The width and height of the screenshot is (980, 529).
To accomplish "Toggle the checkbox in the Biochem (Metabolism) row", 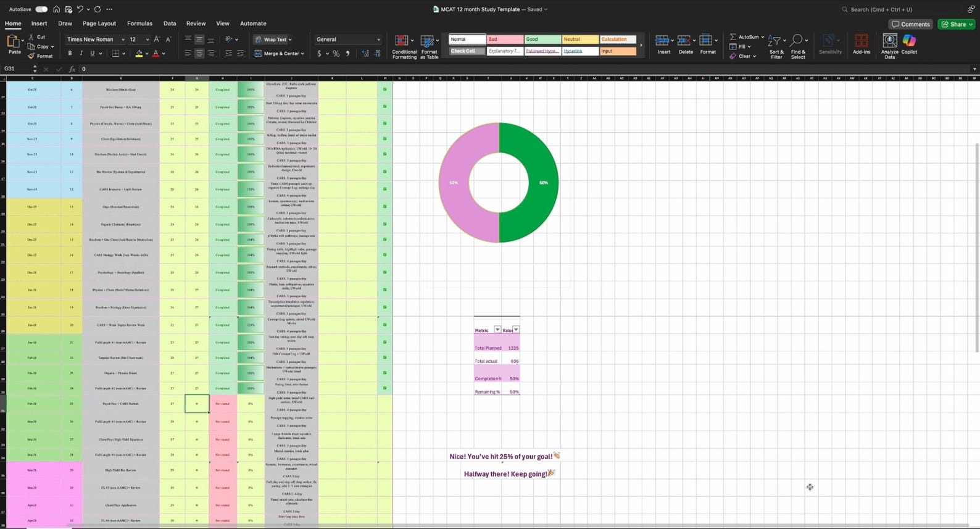I will 384,90.
